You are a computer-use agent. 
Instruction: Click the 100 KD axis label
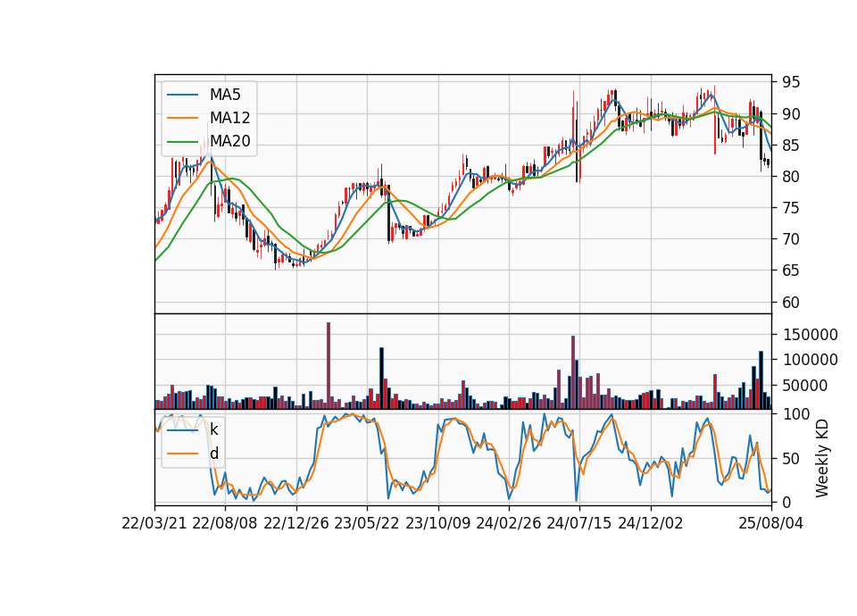pos(795,413)
